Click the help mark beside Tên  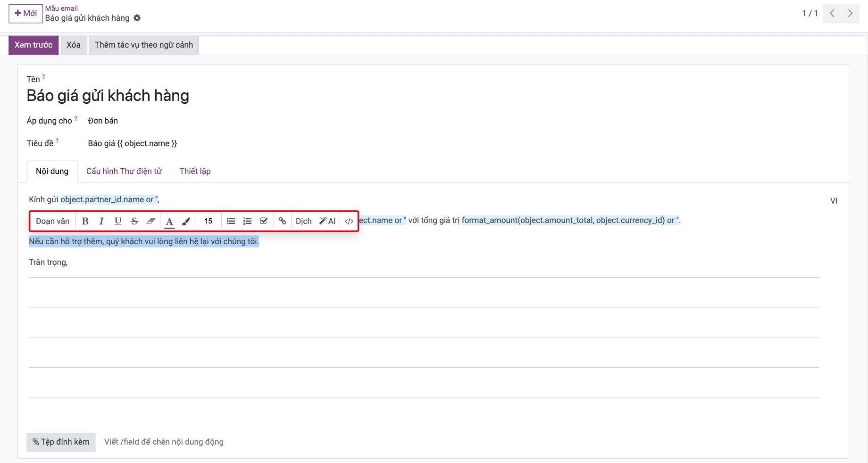click(x=43, y=76)
